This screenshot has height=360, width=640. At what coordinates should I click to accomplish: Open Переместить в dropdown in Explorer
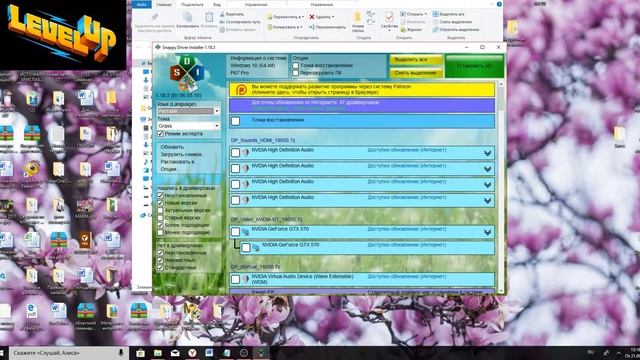point(285,17)
